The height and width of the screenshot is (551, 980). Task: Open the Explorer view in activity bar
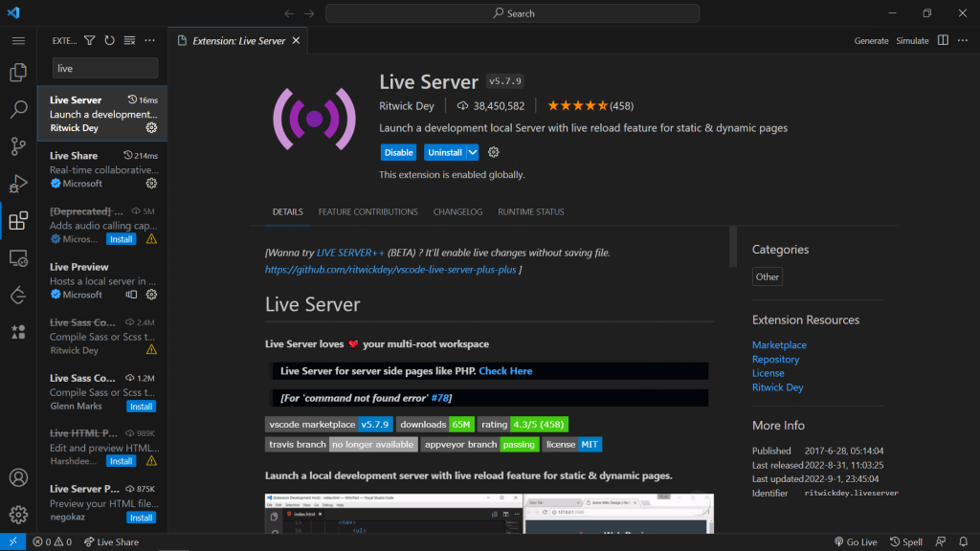pyautogui.click(x=18, y=73)
